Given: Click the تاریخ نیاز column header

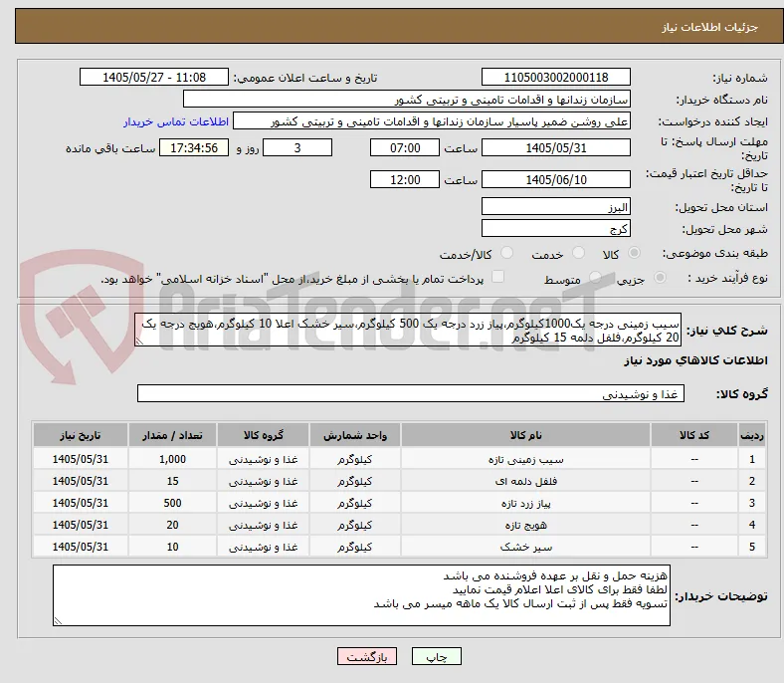Looking at the screenshot, I should [x=80, y=435].
